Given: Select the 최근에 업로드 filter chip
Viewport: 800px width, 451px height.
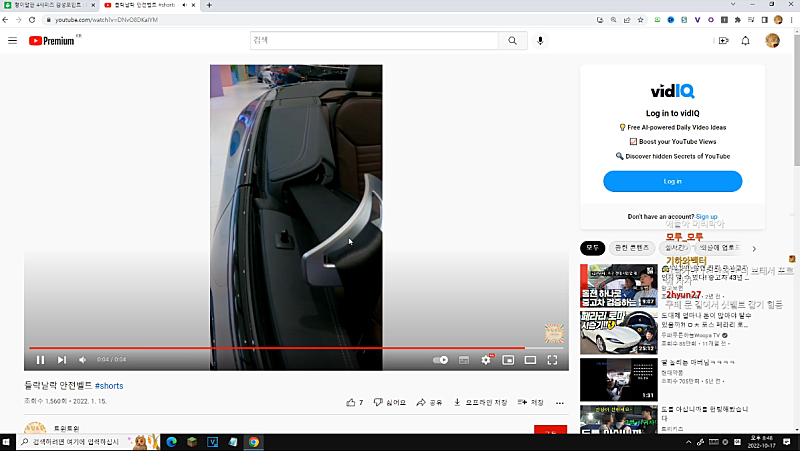Looking at the screenshot, I should click(719, 248).
